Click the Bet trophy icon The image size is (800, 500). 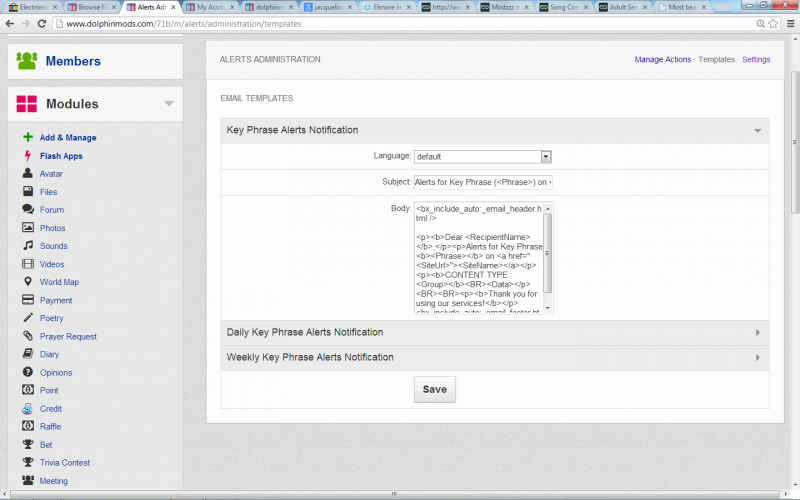28,444
